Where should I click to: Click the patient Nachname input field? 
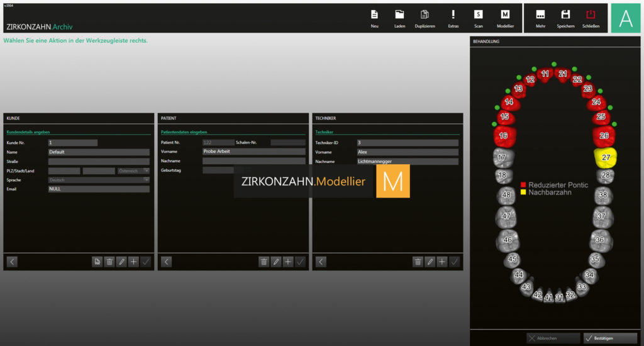coord(254,161)
